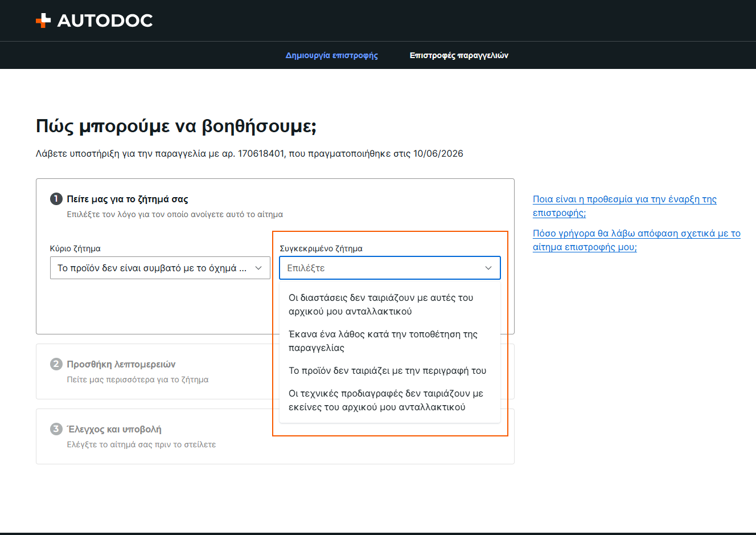Open link about προθεσμία για έναρξη επιστροφής
This screenshot has width=756, height=535.
coord(624,206)
